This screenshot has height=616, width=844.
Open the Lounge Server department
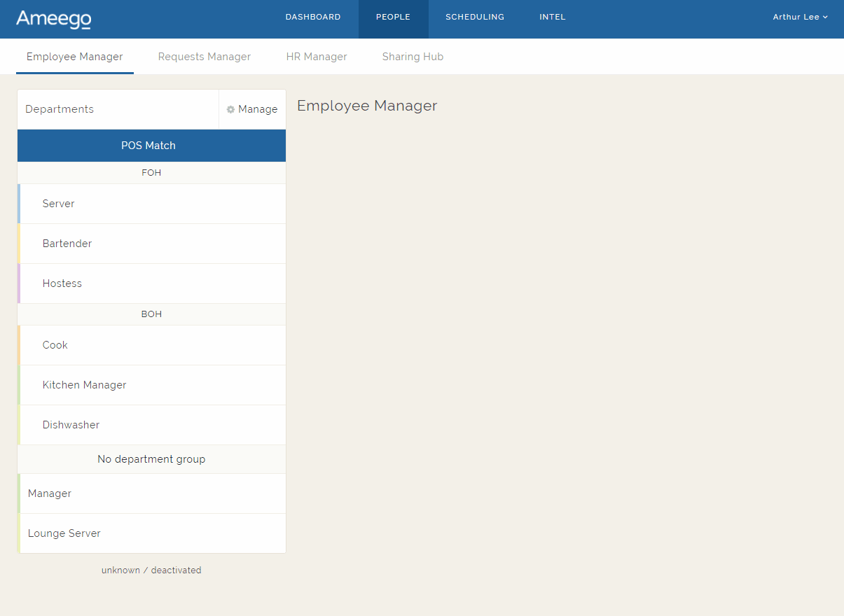64,533
